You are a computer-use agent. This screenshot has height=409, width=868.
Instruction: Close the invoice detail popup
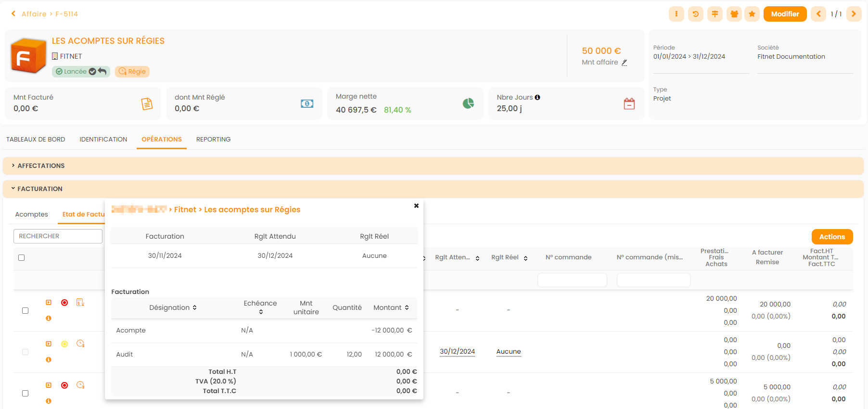pos(416,206)
